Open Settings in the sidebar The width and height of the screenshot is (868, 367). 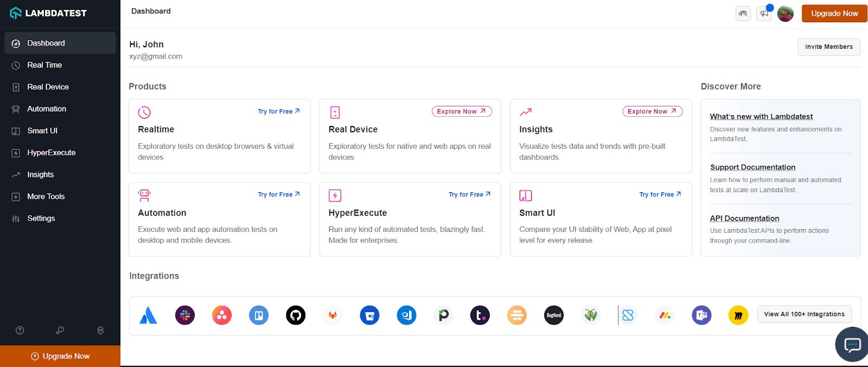[x=41, y=218]
